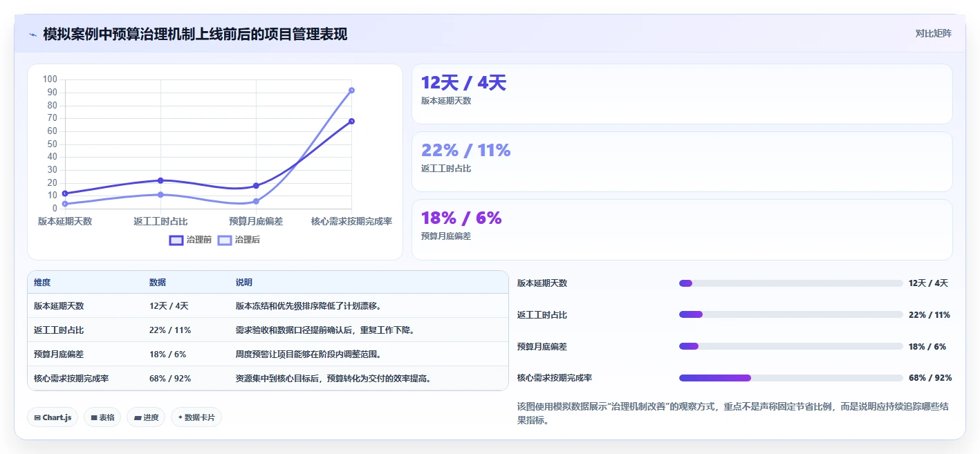Click chart x-axis label 核心需求按期完成率

click(x=351, y=221)
